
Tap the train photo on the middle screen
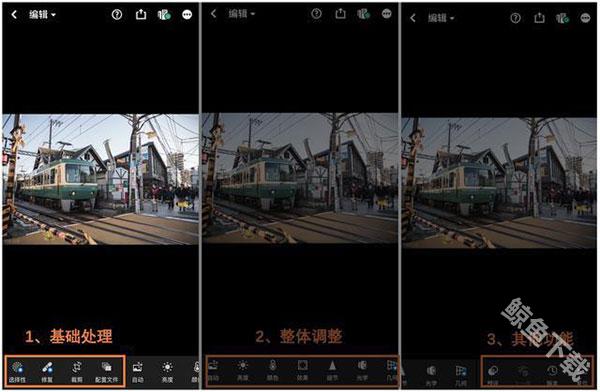point(300,178)
